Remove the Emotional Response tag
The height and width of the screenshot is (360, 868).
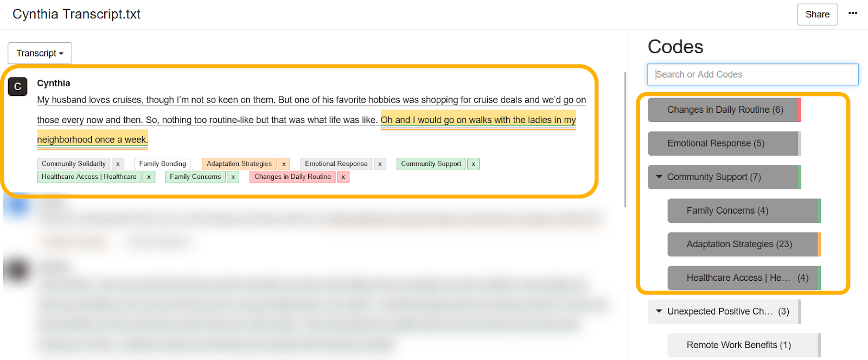coord(380,164)
